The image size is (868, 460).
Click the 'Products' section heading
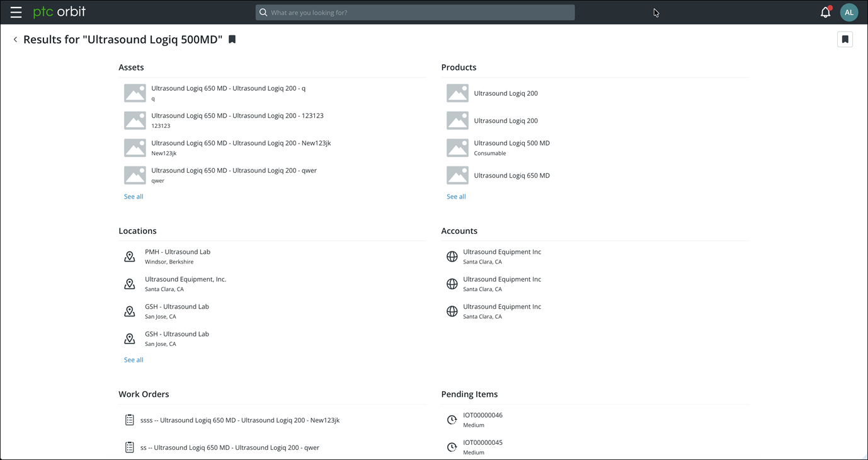tap(459, 67)
